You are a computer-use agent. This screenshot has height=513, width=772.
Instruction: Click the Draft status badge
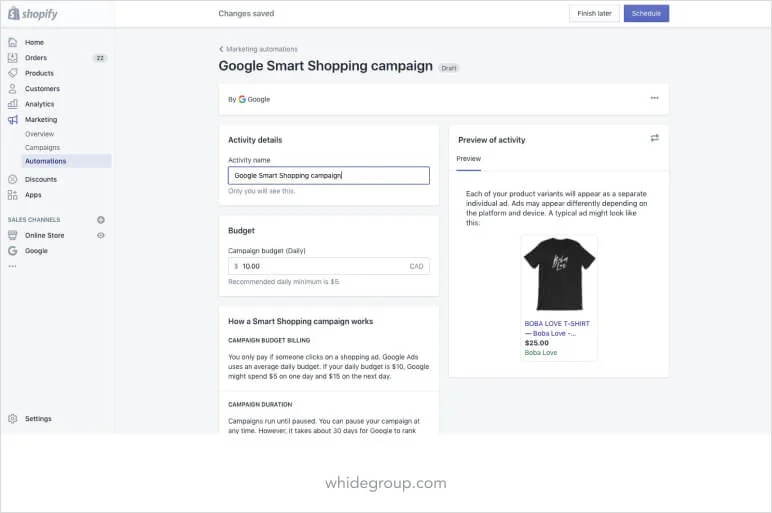pyautogui.click(x=449, y=68)
